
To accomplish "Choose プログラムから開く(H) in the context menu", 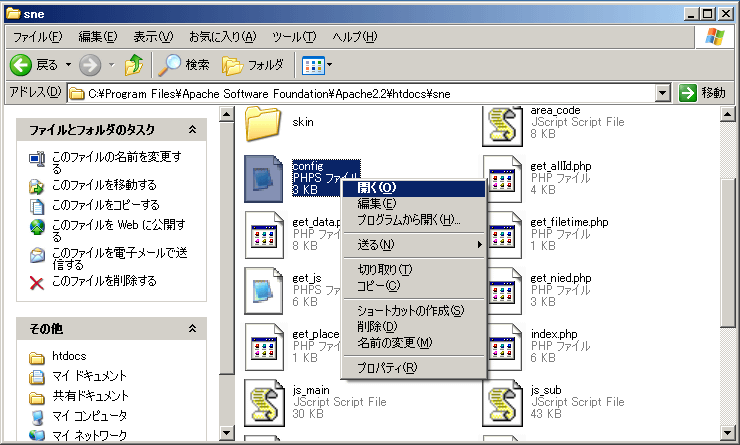I will tap(414, 220).
